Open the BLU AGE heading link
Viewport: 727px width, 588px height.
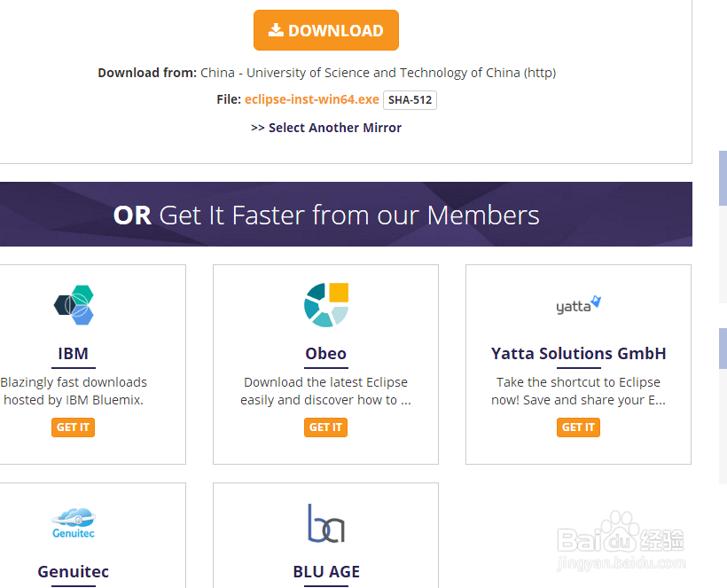point(325,571)
